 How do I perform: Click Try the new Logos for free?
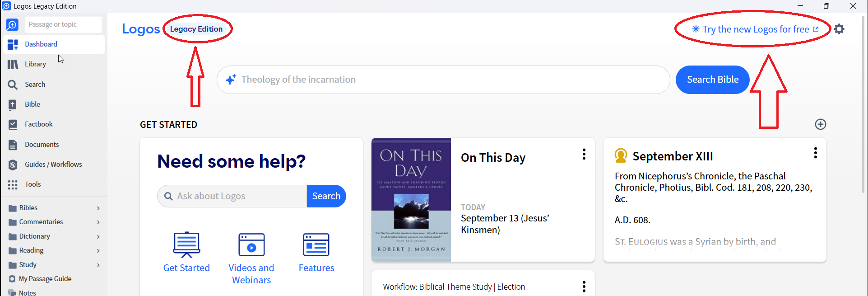pos(756,29)
